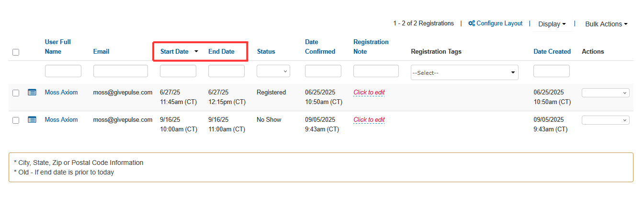Click the Old end date footnote text

(64, 172)
